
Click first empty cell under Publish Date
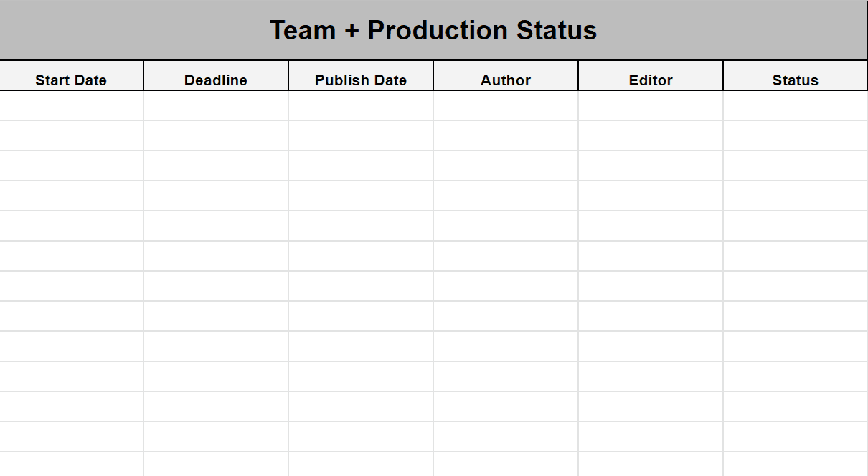(x=361, y=105)
